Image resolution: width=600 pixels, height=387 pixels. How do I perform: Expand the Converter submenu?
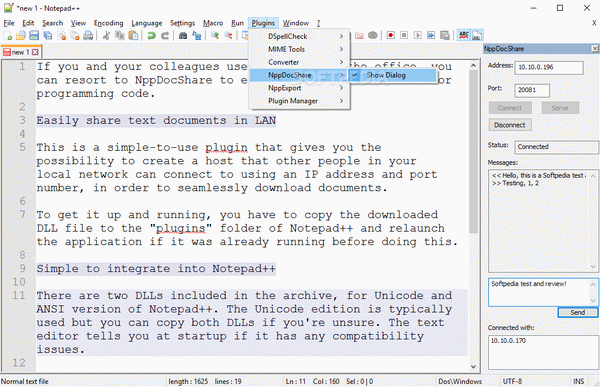[x=299, y=62]
